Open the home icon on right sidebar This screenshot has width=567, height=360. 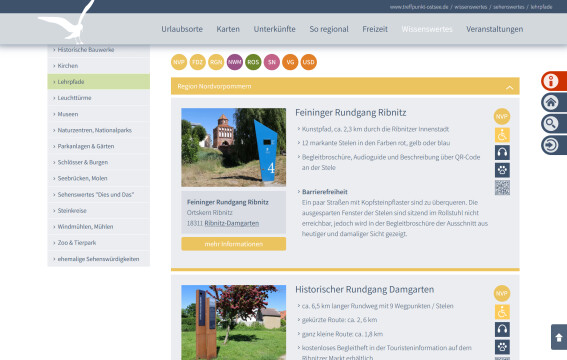point(554,102)
